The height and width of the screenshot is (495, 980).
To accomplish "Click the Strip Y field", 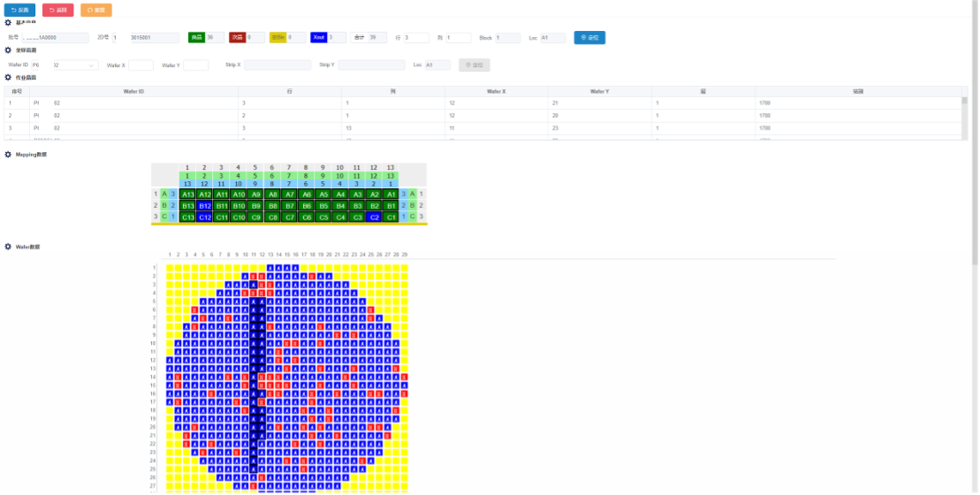I will 371,65.
